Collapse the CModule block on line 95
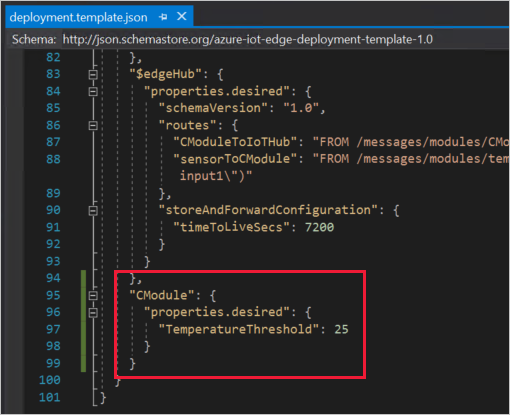 pos(93,296)
